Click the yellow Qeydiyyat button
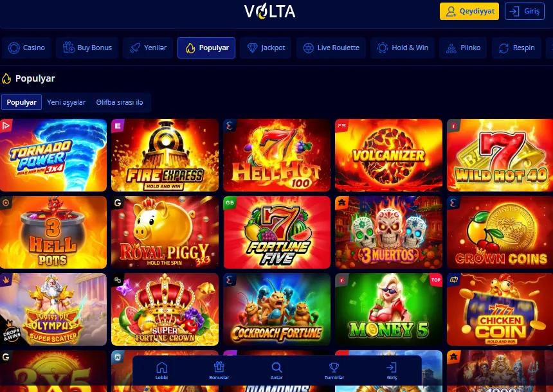 pyautogui.click(x=469, y=12)
